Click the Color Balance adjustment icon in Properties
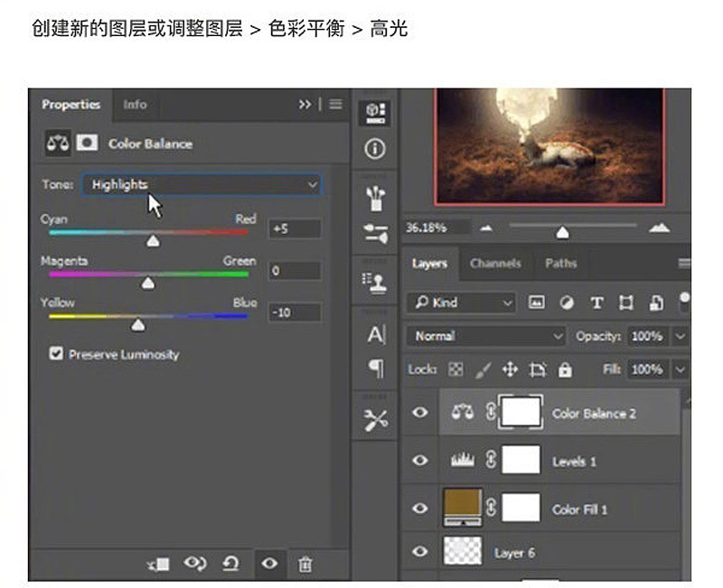723x588 pixels. (x=58, y=144)
